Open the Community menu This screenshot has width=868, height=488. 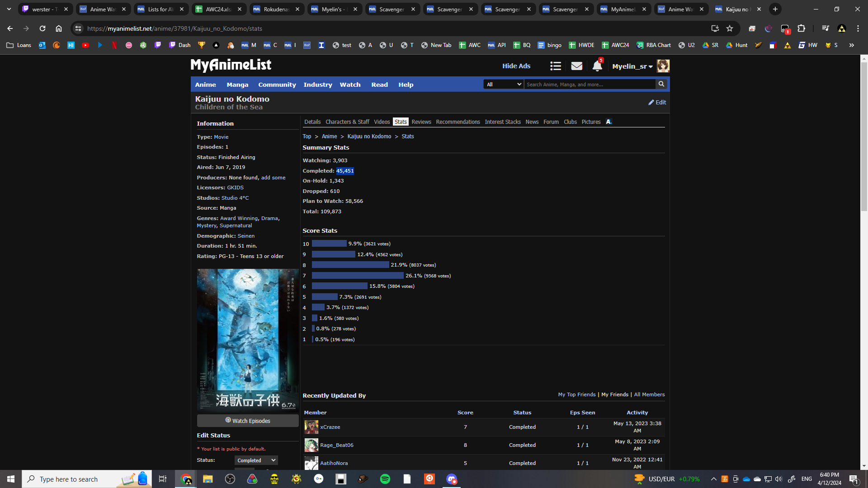click(x=277, y=84)
